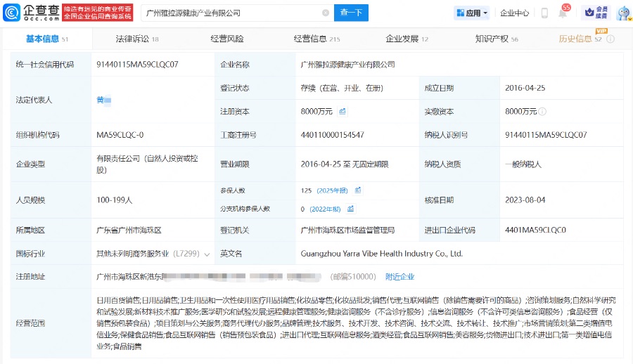Open chart icon beside branch insured count
This screenshot has height=364, width=633.
(x=350, y=209)
